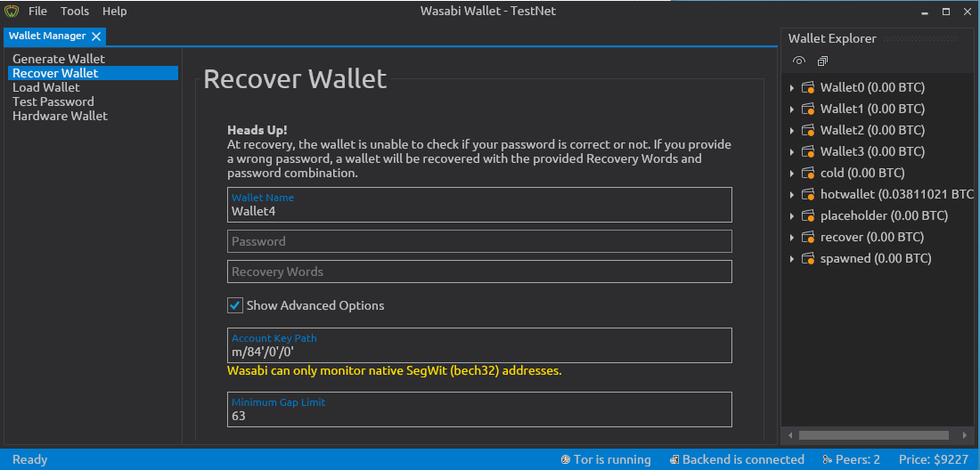Click the Recovery Words input field
Image resolution: width=980 pixels, height=470 pixels.
[x=479, y=271]
